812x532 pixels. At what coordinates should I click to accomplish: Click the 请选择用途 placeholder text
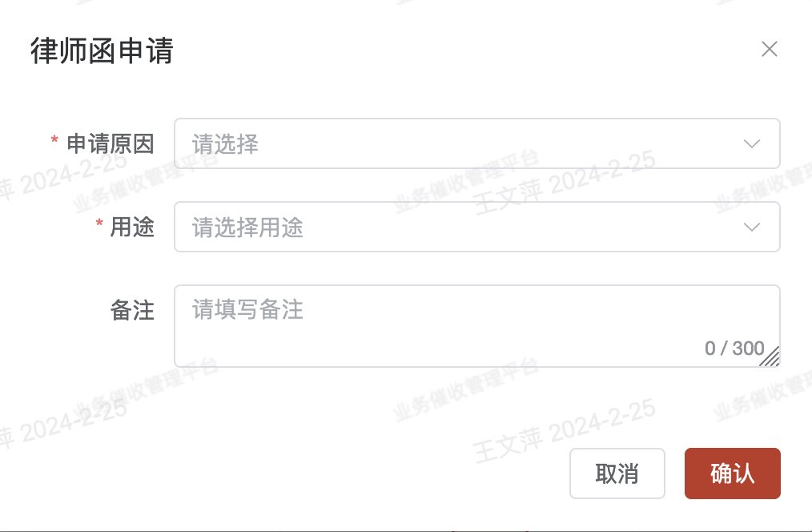click(x=247, y=228)
